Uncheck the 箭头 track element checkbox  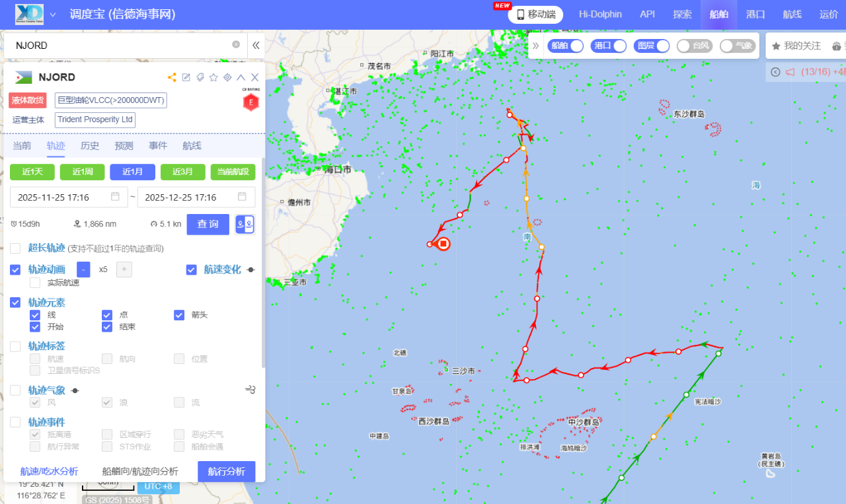[179, 315]
